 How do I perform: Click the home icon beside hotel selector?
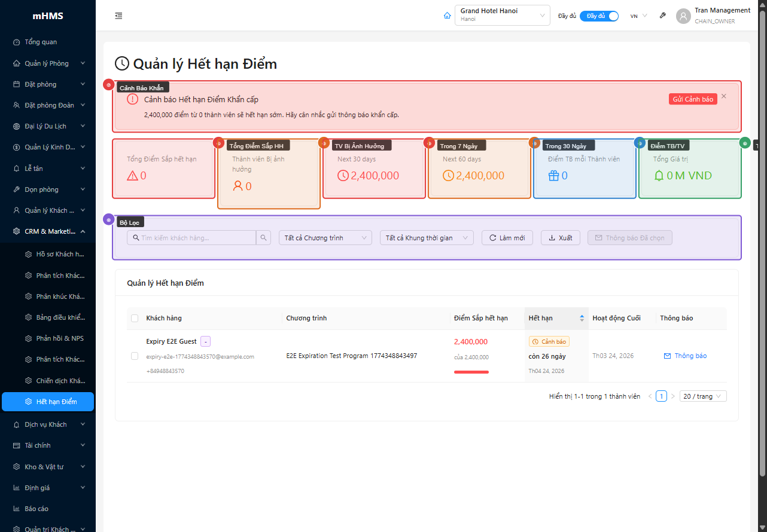[x=447, y=16]
